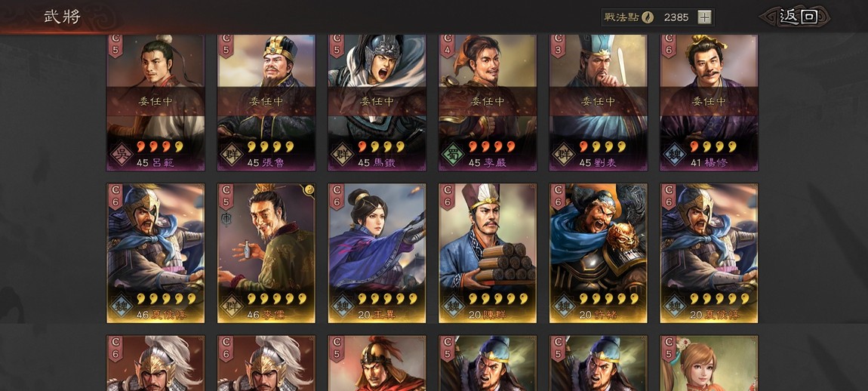Open the 陳群 general card
This screenshot has width=868, height=391.
tap(488, 253)
